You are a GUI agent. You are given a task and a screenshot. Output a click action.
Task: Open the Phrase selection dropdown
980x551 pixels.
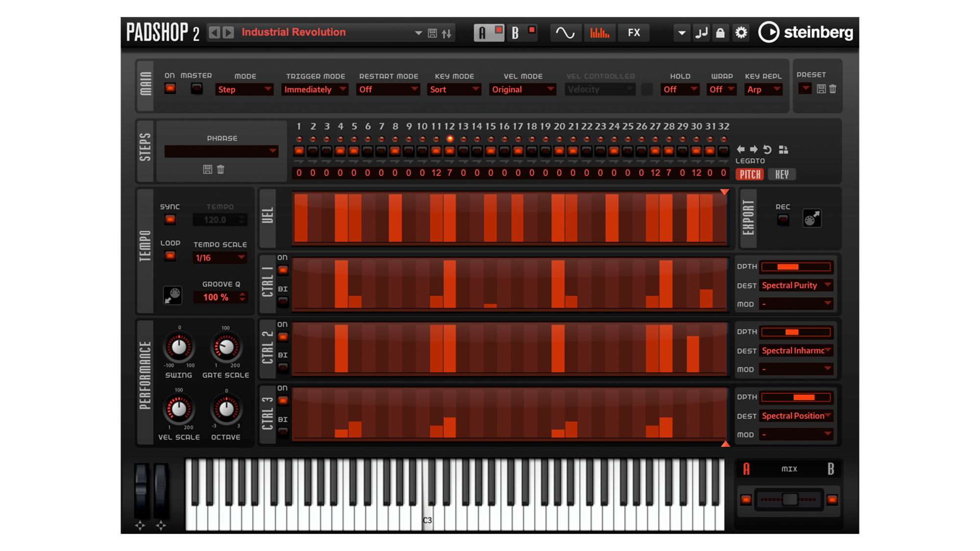(221, 151)
